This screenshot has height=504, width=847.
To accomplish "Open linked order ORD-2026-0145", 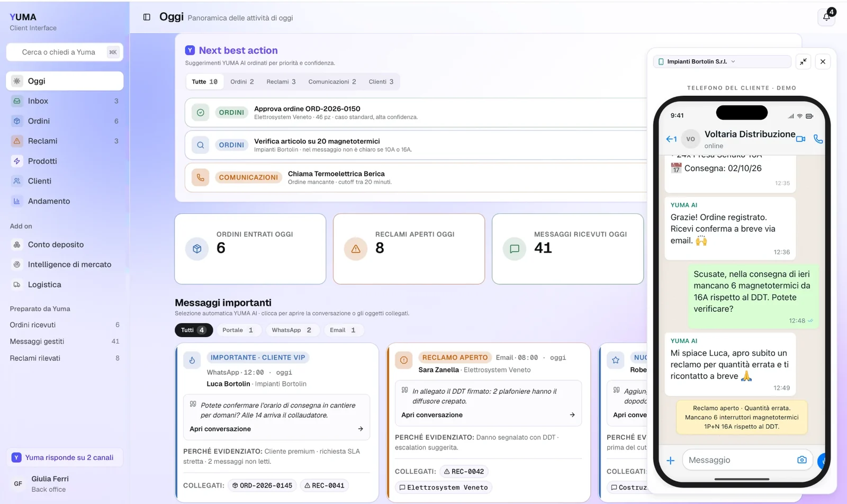I will pos(263,485).
